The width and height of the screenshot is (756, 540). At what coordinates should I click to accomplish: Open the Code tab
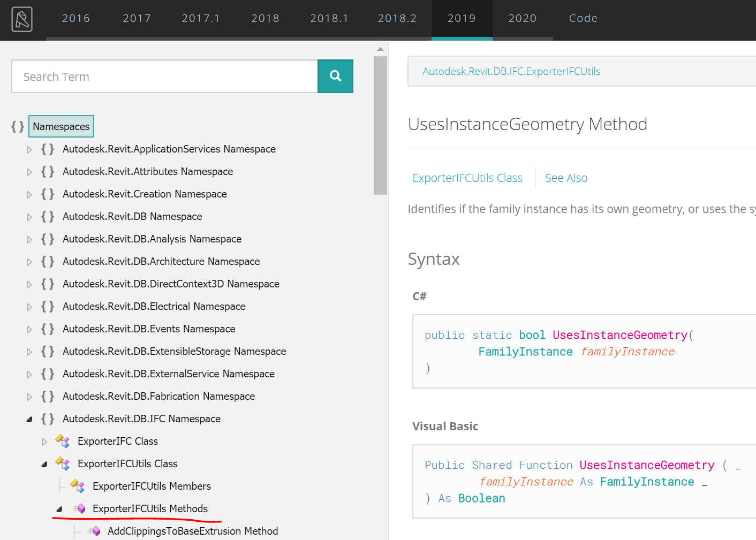[x=583, y=18]
